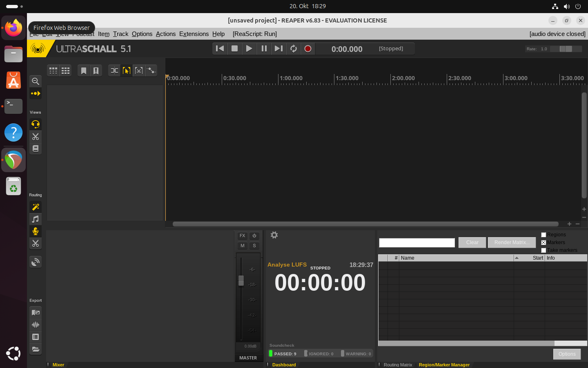Click the audio device closed status
Viewport: 588px width, 368px height.
pos(557,34)
